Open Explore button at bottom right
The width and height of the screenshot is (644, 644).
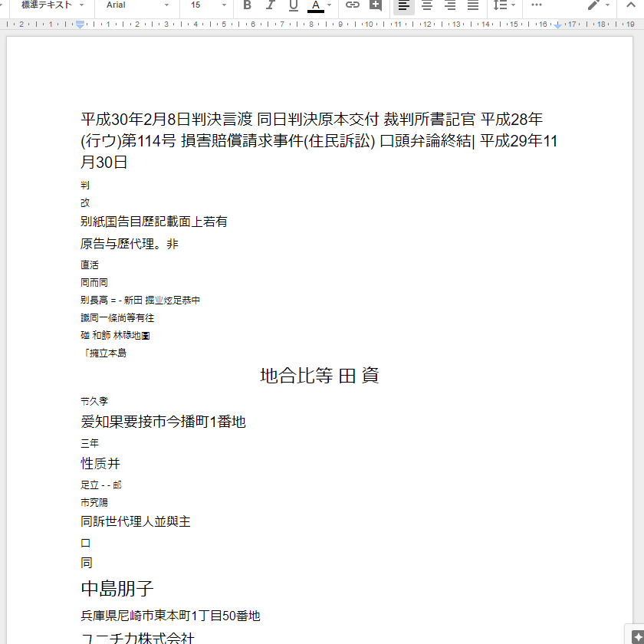[636, 636]
